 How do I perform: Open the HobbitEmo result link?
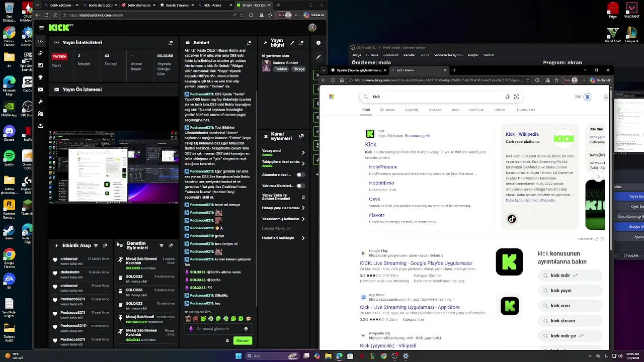pyautogui.click(x=381, y=183)
